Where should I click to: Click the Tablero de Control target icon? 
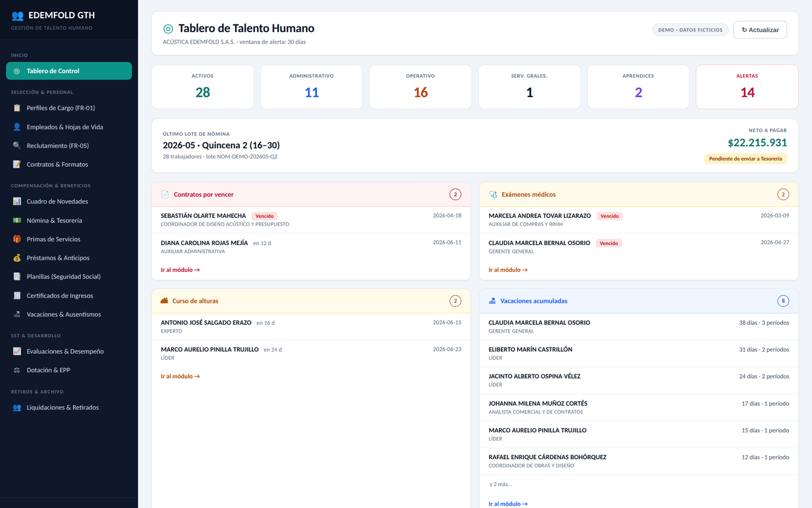pos(17,71)
